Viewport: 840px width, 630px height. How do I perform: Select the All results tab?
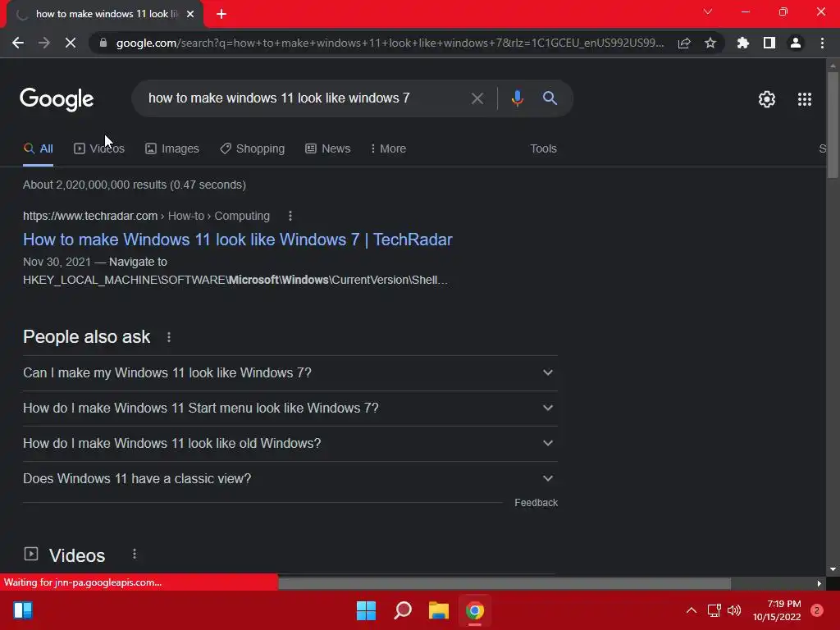click(x=38, y=149)
